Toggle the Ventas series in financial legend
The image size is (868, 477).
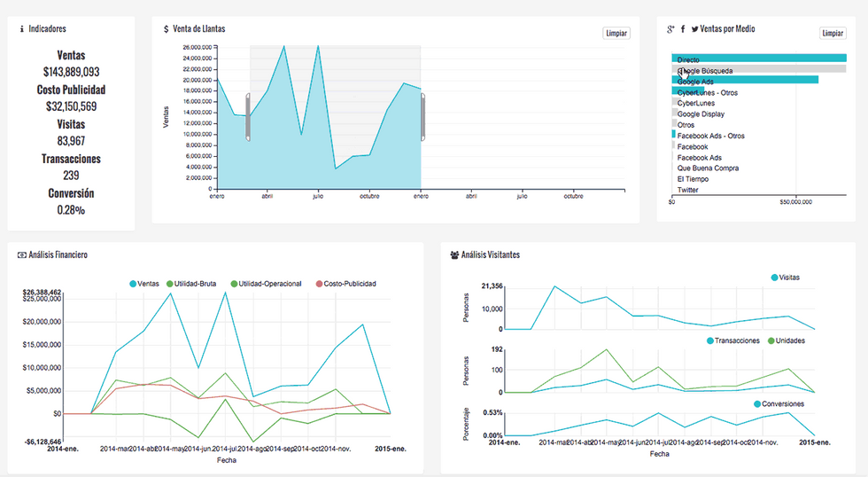click(144, 284)
